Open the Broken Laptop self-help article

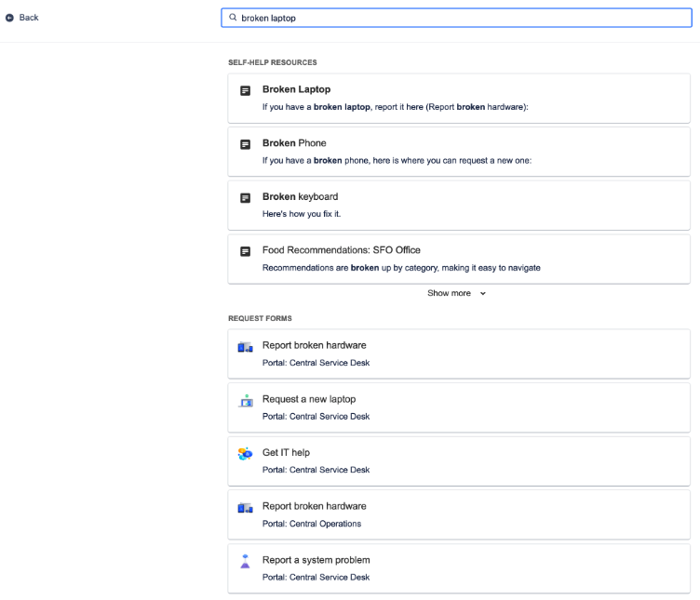296,89
